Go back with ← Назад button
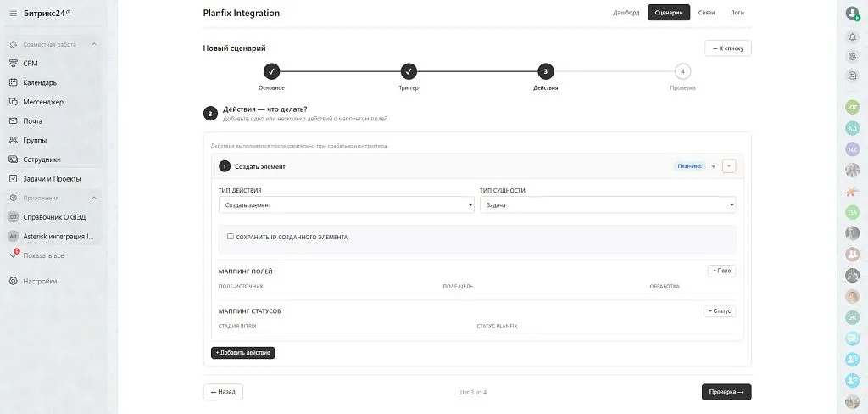 pos(223,392)
